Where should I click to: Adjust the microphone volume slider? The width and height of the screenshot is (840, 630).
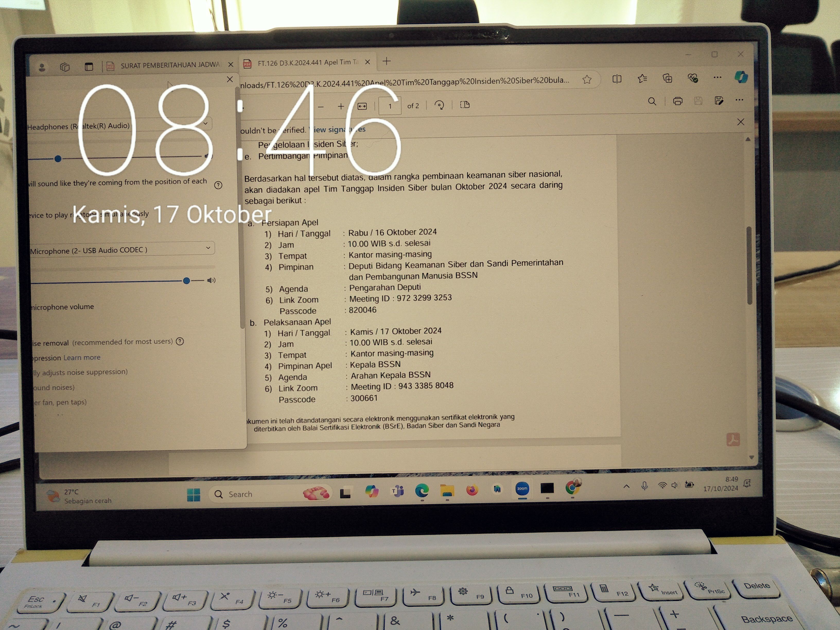click(187, 281)
